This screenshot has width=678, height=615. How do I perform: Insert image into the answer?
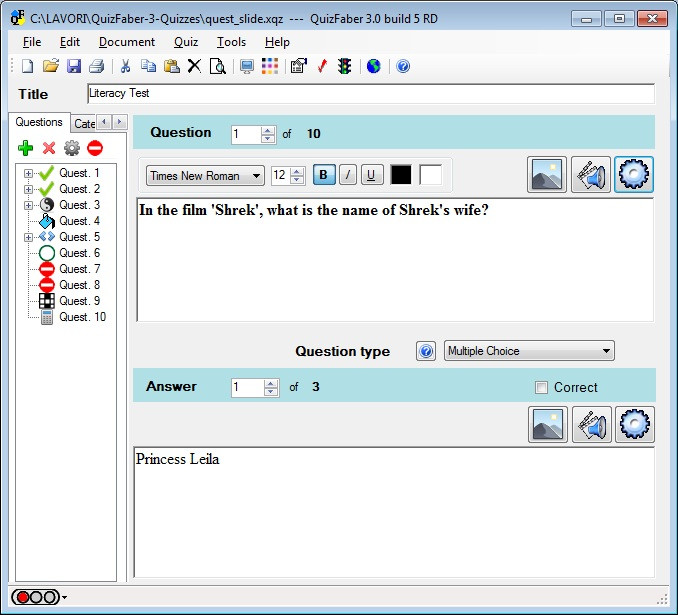coord(548,424)
